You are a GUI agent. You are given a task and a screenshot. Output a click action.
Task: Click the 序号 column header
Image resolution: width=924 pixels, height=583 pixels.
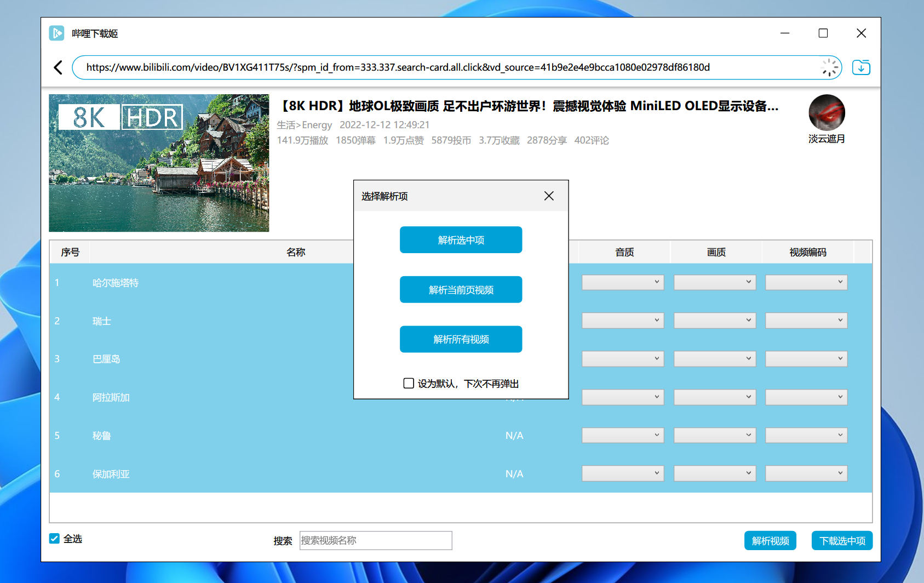pyautogui.click(x=70, y=252)
